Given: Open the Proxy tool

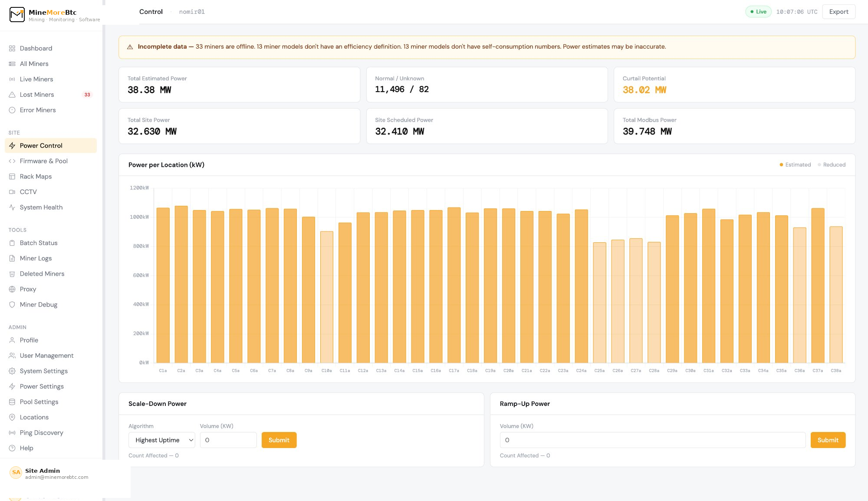Looking at the screenshot, I should pos(28,289).
